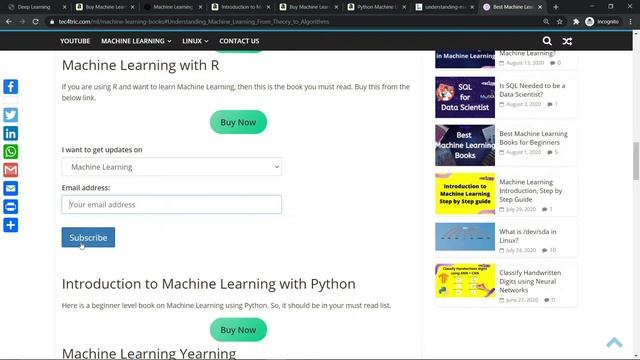This screenshot has width=640, height=360.
Task: Reload the current page
Action: pyautogui.click(x=36, y=22)
